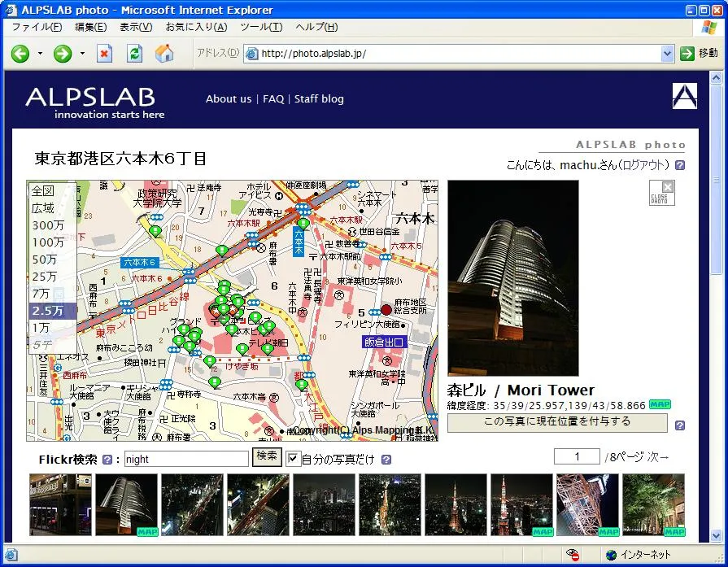
Task: Select the seventh thumbnail, Tokyo Tower centered
Action: 456,505
